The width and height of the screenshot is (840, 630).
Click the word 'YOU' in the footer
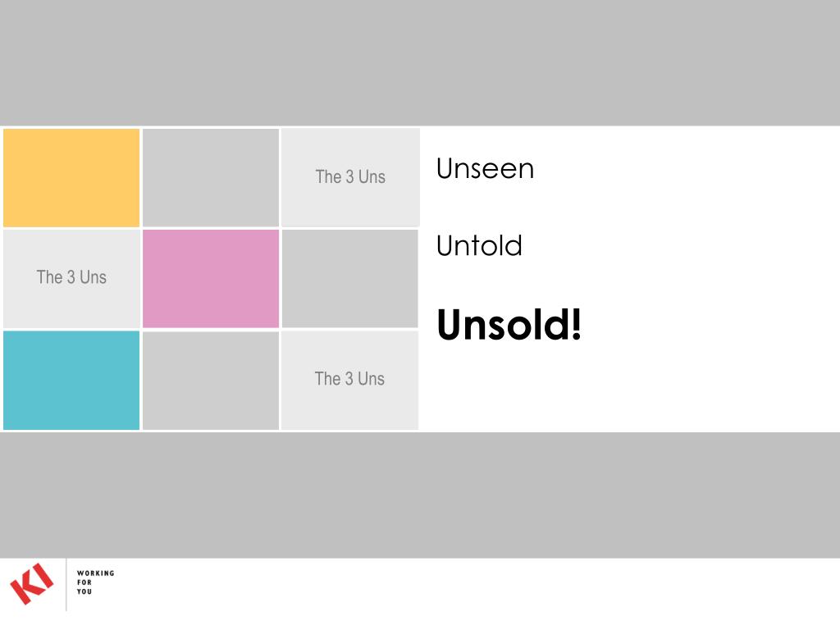tap(84, 591)
